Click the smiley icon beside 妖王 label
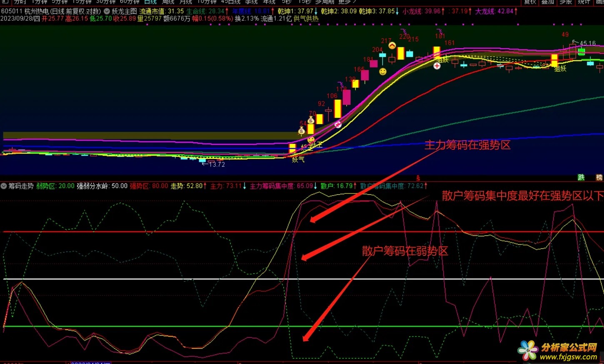604x364 pixels. 311,140
